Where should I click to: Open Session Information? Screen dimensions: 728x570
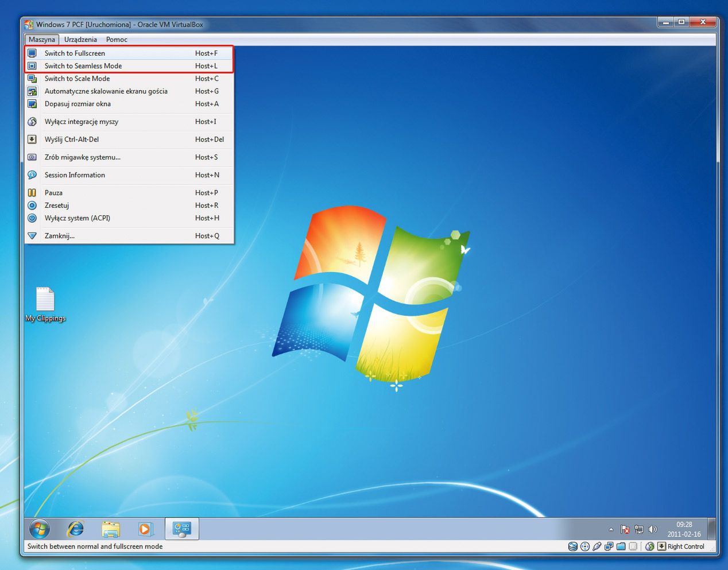[129, 175]
